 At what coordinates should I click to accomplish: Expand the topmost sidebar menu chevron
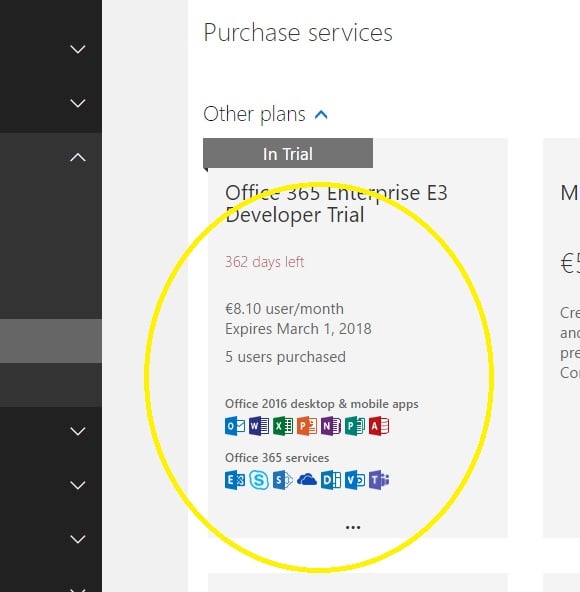coord(78,49)
